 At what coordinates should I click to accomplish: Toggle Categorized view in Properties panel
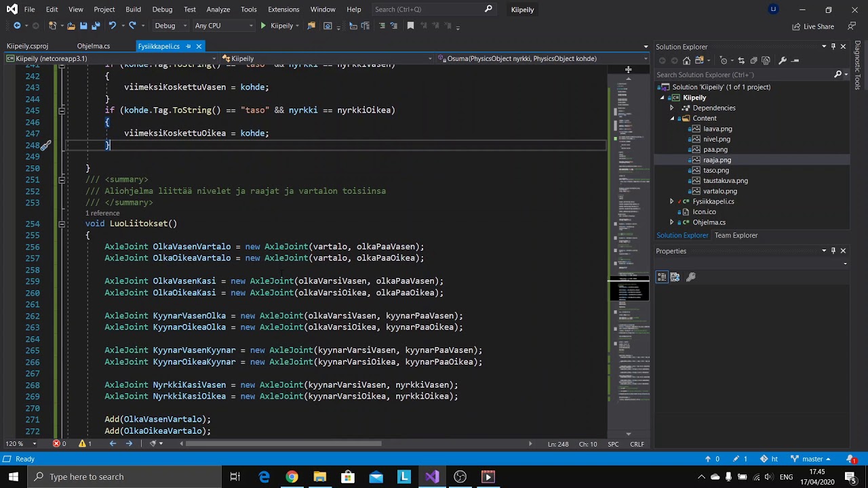pos(662,277)
